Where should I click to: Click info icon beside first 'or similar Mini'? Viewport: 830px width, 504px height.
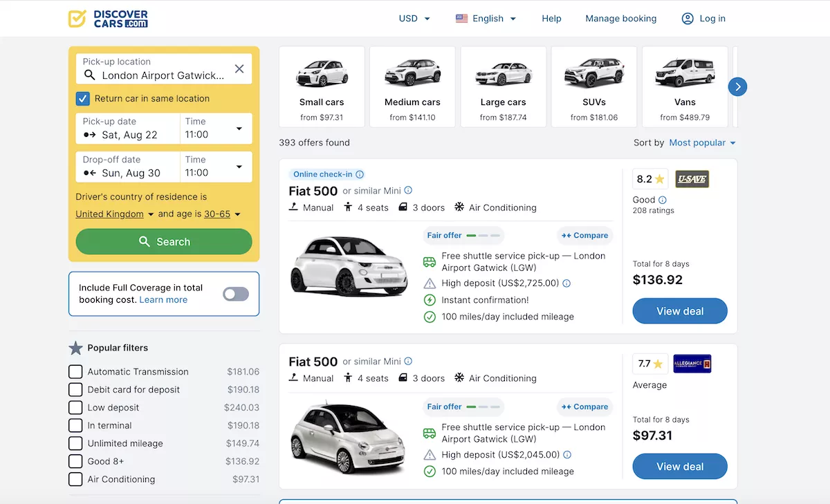click(408, 190)
